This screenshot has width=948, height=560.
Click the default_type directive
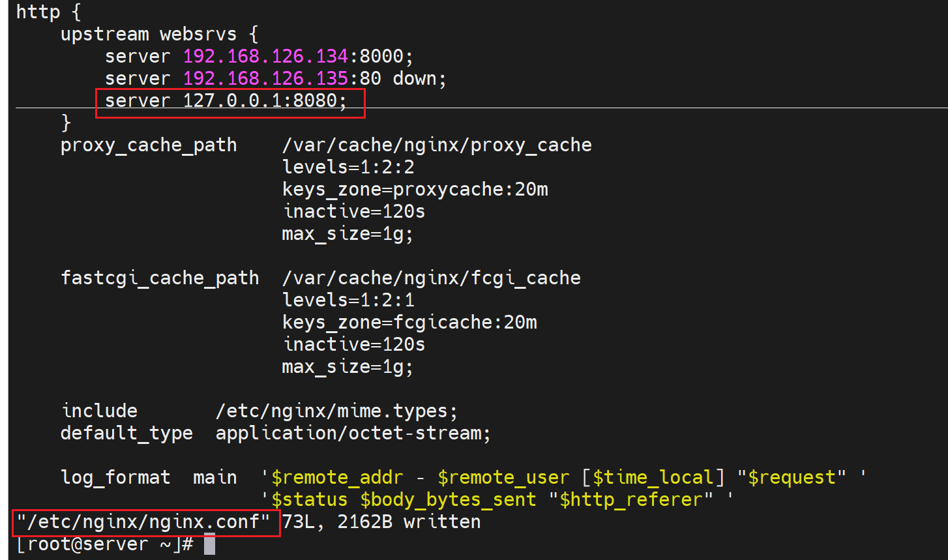[x=126, y=433]
